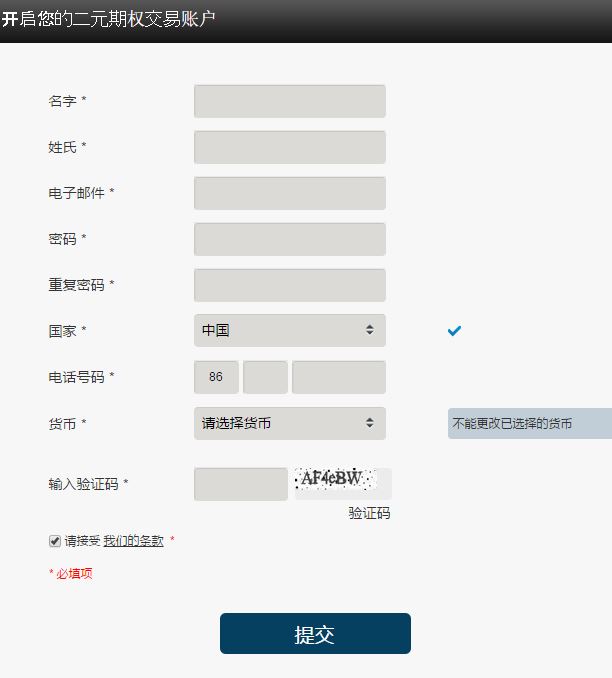Click the blue checkmark next to country
612x678 pixels.
[x=454, y=330]
